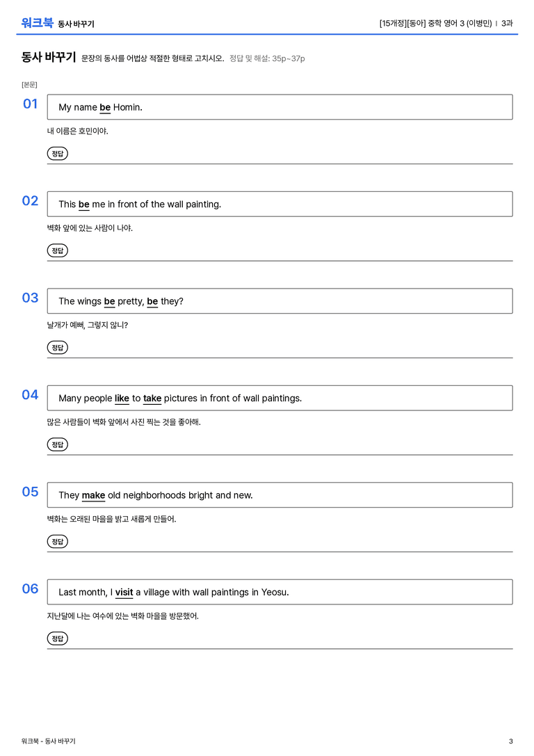Click the 정답 badge under question 01
The height and width of the screenshot is (756, 534).
tap(57, 153)
